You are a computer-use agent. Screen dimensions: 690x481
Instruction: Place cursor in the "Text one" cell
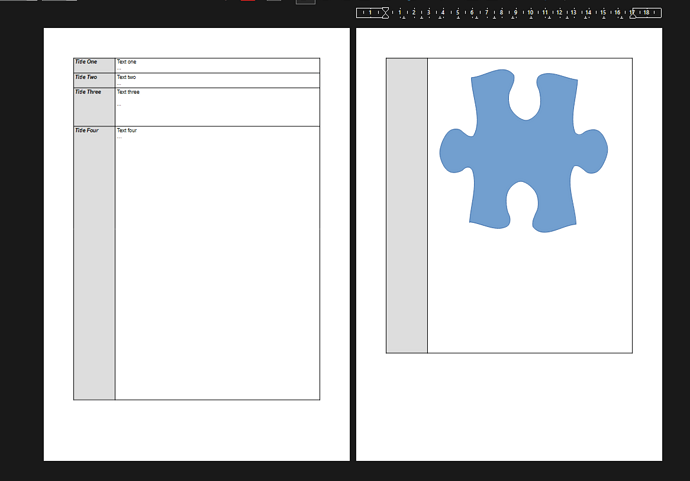coord(217,65)
